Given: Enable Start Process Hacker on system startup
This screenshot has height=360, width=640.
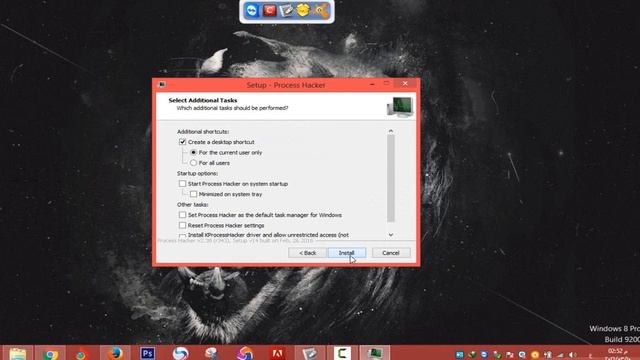Looking at the screenshot, I should [x=182, y=184].
